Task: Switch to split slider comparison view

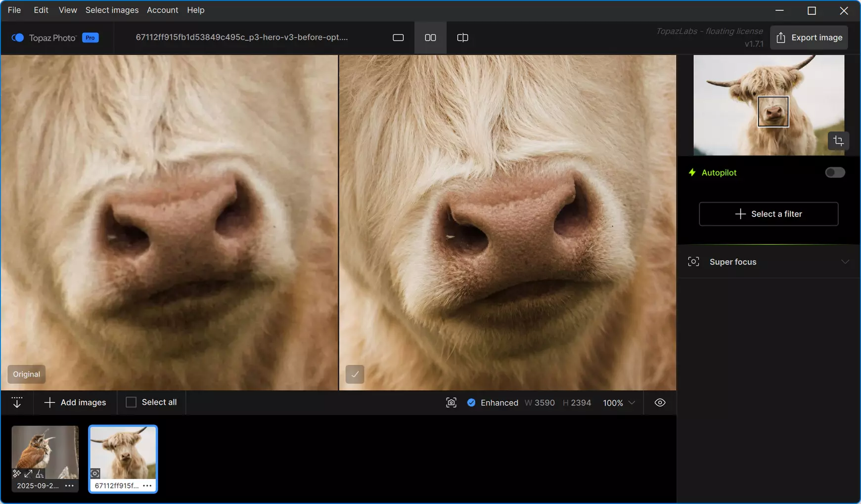Action: coord(462,38)
